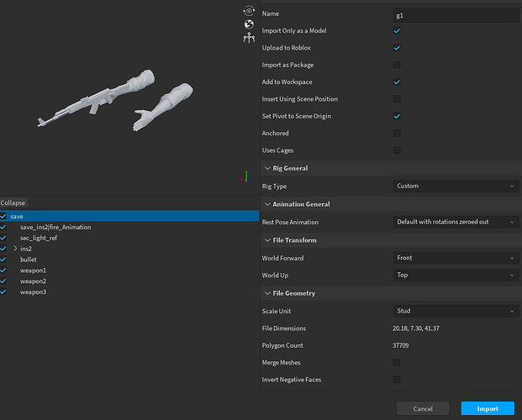Click the axis gizmo in the preview

click(x=245, y=177)
